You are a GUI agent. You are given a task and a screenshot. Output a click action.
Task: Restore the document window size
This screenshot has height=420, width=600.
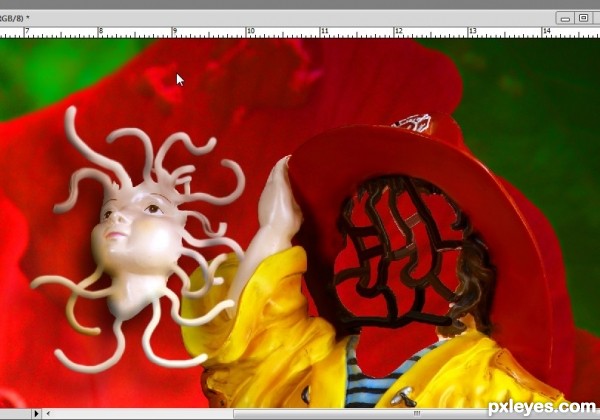click(x=583, y=18)
